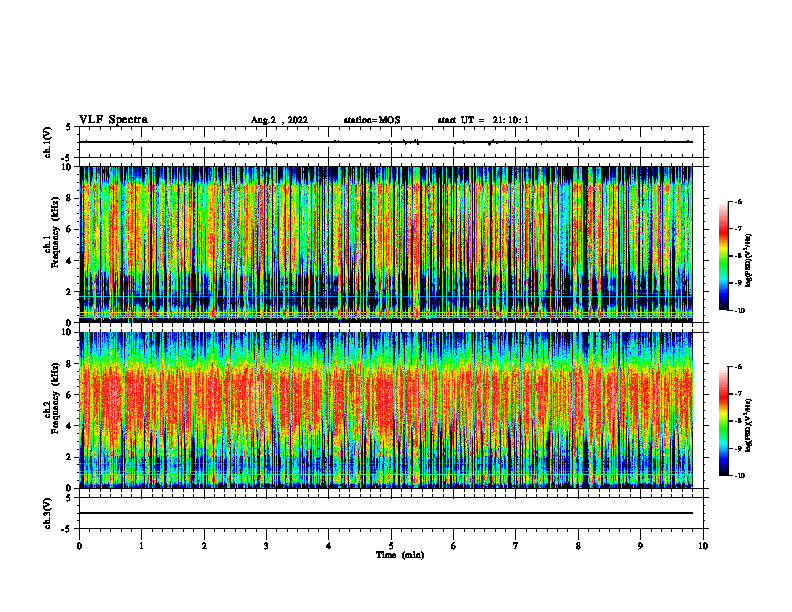Click the "9" tick label on time axis

click(x=640, y=546)
